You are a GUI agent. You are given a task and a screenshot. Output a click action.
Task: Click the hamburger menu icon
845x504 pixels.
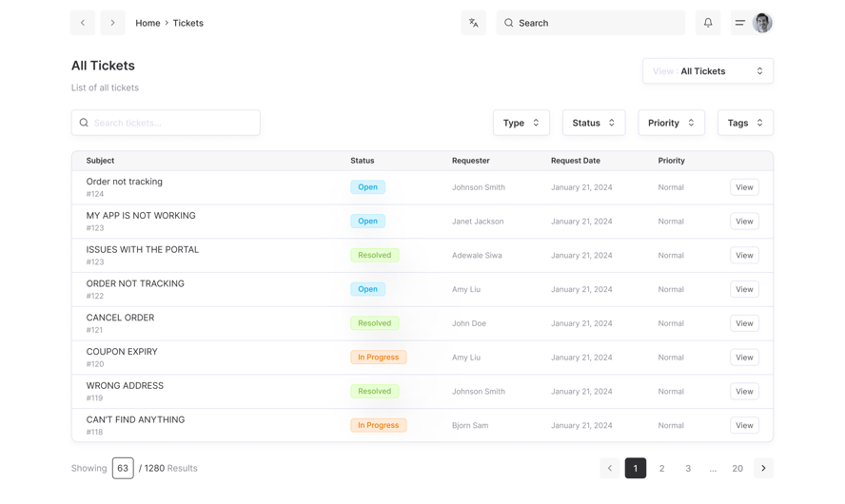pyautogui.click(x=739, y=23)
